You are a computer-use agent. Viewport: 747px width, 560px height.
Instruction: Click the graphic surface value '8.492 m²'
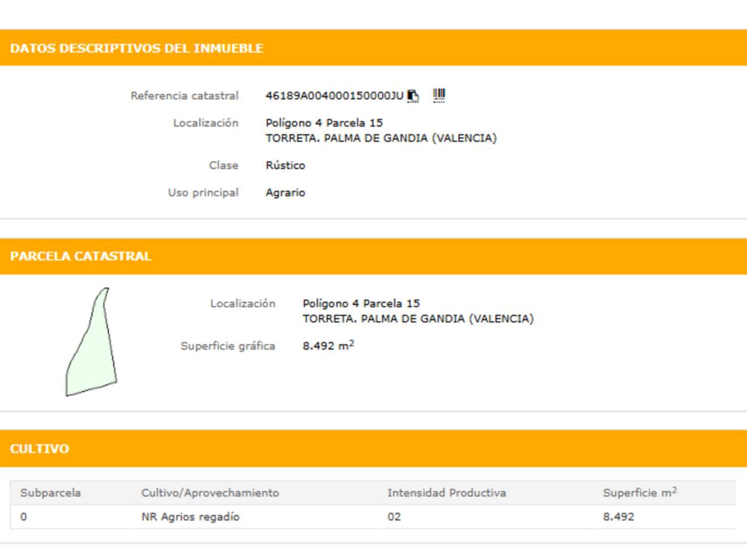pos(328,346)
